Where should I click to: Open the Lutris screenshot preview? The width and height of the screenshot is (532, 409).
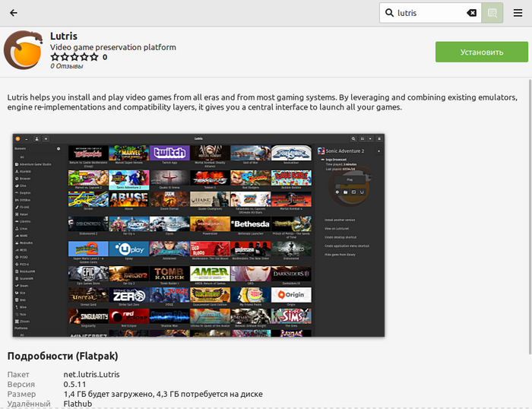coord(198,235)
